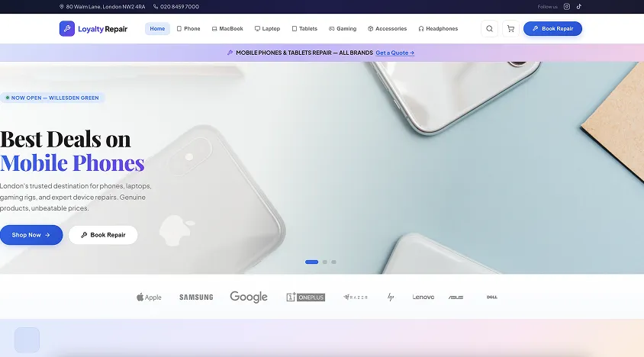View the shopping cart icon
Viewport: 644px width, 357px height.
click(510, 29)
